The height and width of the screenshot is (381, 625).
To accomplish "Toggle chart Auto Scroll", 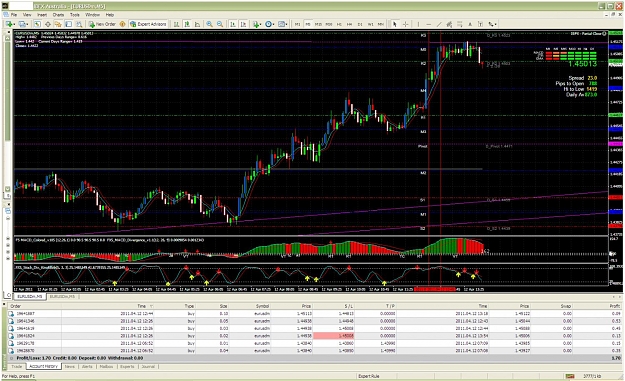I will (x=233, y=24).
